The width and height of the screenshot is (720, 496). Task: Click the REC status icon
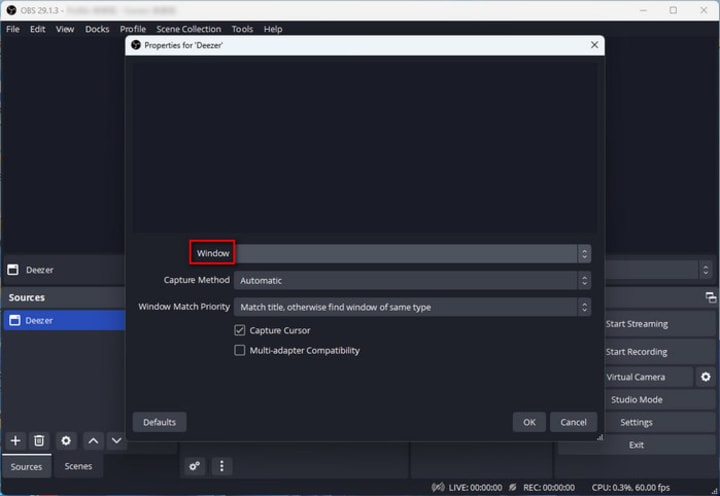[512, 487]
